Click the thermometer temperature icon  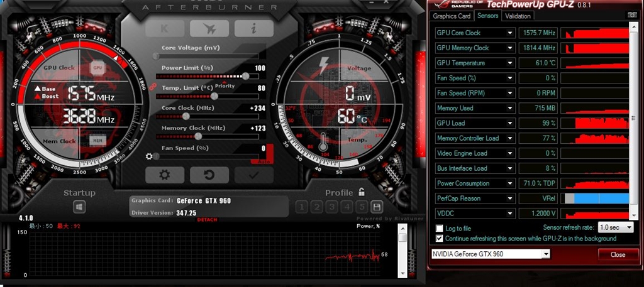pos(323,142)
